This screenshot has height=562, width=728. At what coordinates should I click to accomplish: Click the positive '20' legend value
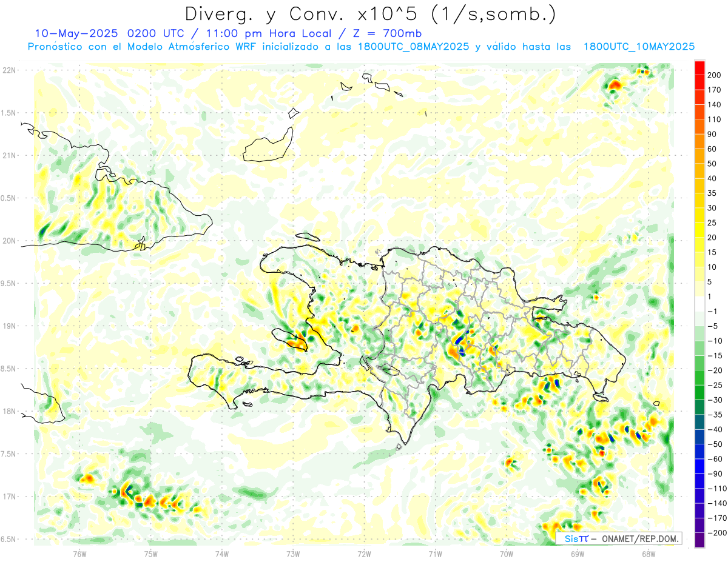coord(712,238)
